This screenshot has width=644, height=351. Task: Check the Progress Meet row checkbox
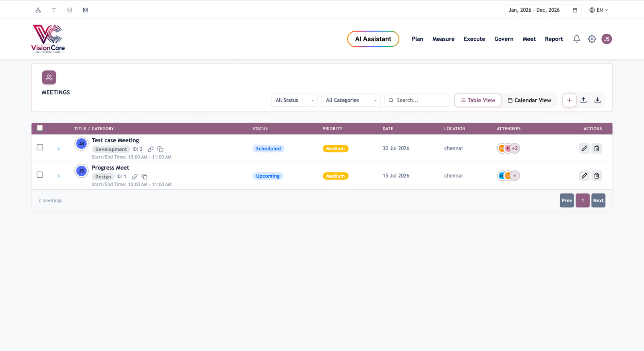(x=40, y=174)
